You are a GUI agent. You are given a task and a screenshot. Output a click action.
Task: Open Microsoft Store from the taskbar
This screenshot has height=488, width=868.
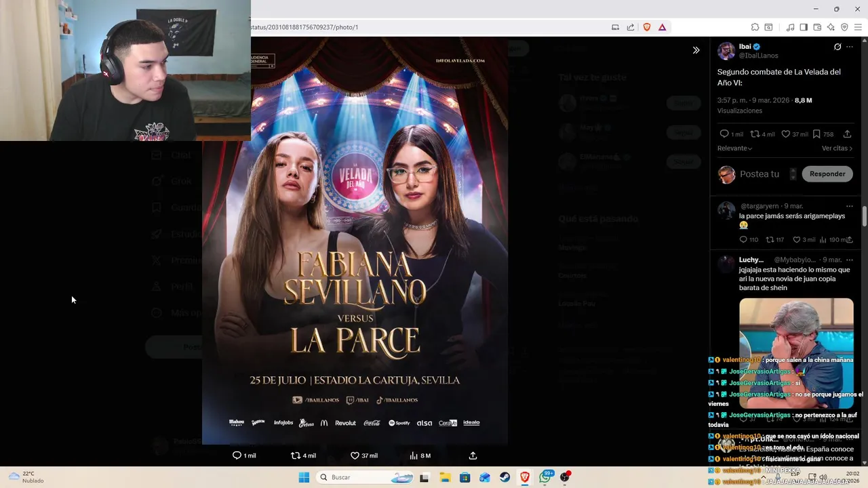[465, 477]
